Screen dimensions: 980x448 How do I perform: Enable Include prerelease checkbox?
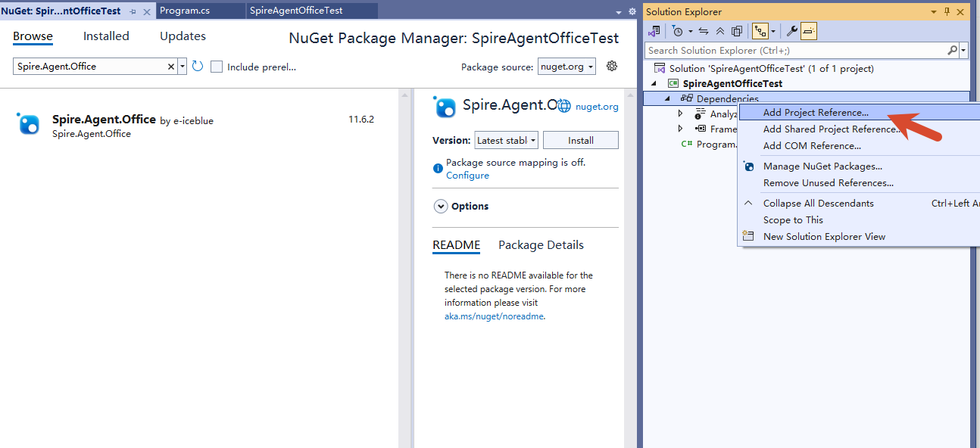point(217,67)
